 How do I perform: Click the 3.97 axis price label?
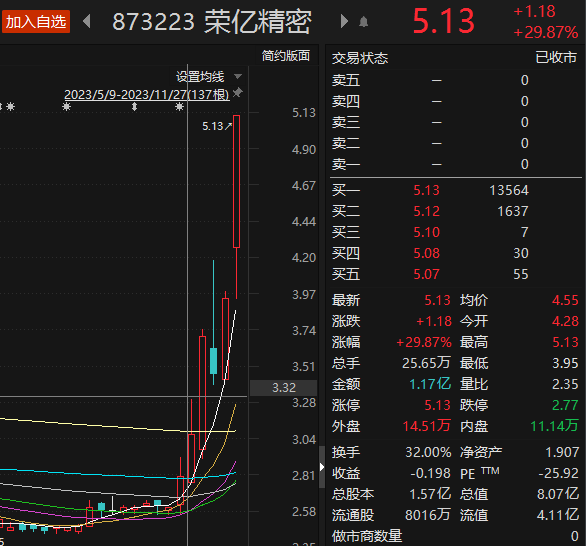tap(303, 294)
